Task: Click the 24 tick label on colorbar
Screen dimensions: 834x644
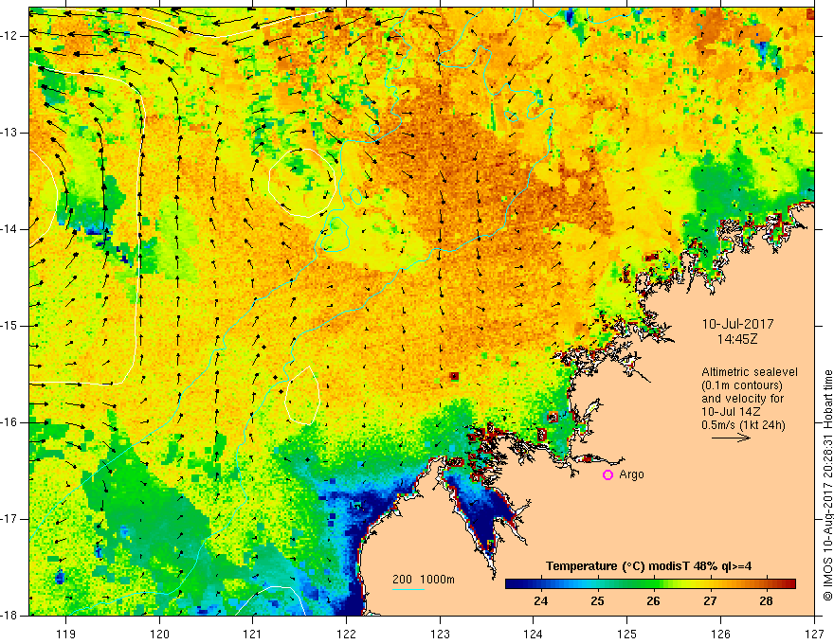Action: pyautogui.click(x=541, y=601)
